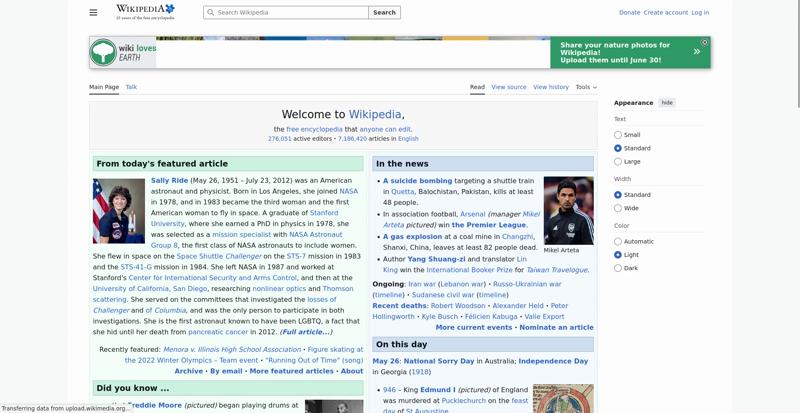The width and height of the screenshot is (800, 413).
Task: Open the Sally Ride portrait image
Action: pyautogui.click(x=119, y=210)
